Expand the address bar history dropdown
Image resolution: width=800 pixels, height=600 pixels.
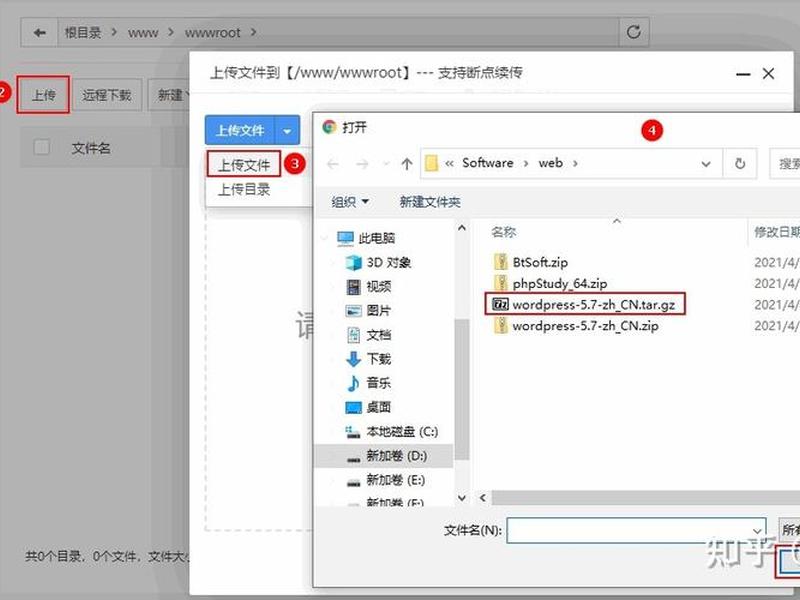click(x=706, y=164)
